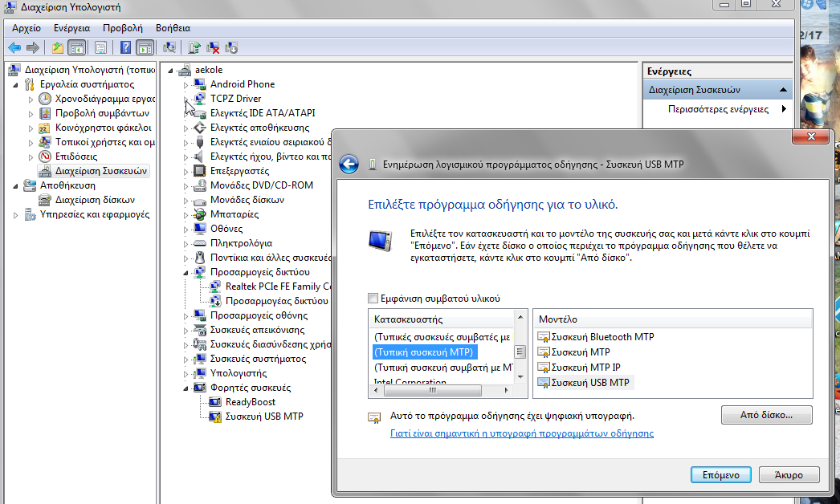840x504 pixels.
Task: Expand the Android Phone device node
Action: pyautogui.click(x=186, y=84)
